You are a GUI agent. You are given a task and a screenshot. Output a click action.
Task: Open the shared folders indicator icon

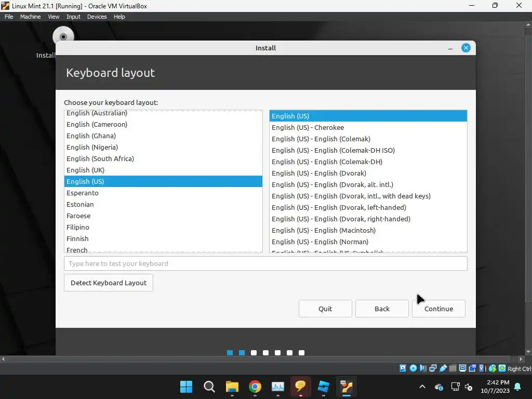[453, 368]
